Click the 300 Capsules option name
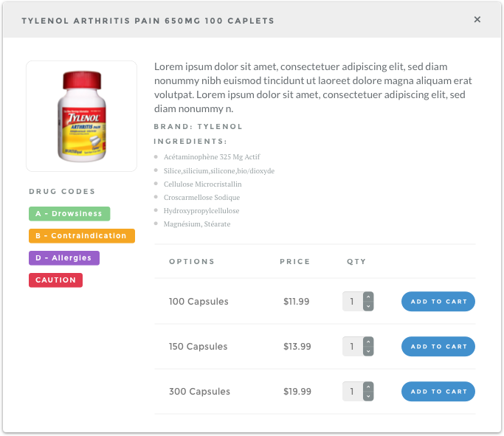This screenshot has width=504, height=436. (x=199, y=392)
